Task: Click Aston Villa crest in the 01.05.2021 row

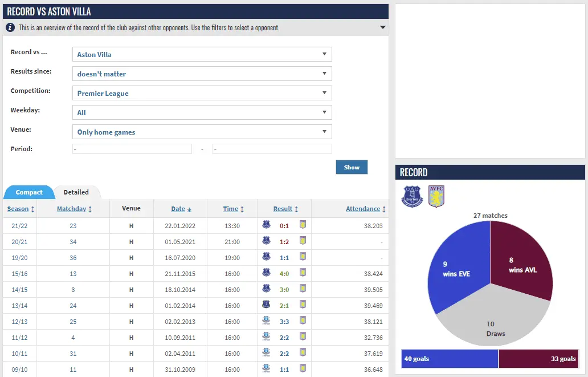Action: [303, 241]
